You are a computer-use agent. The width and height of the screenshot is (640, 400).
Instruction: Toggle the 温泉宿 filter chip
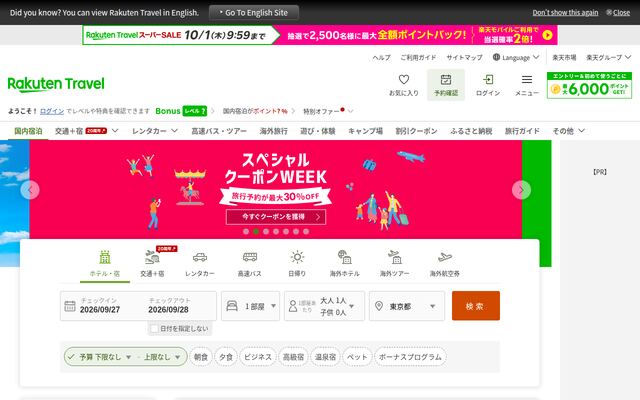pyautogui.click(x=325, y=357)
